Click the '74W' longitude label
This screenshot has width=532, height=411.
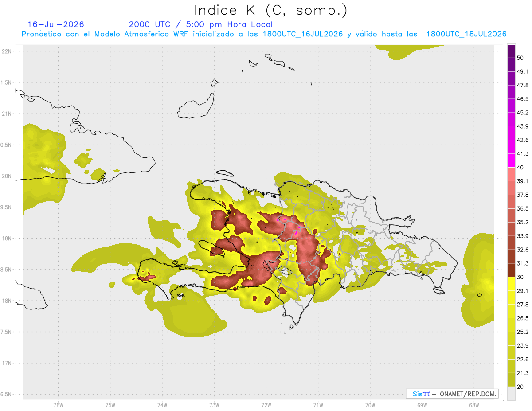[162, 405]
